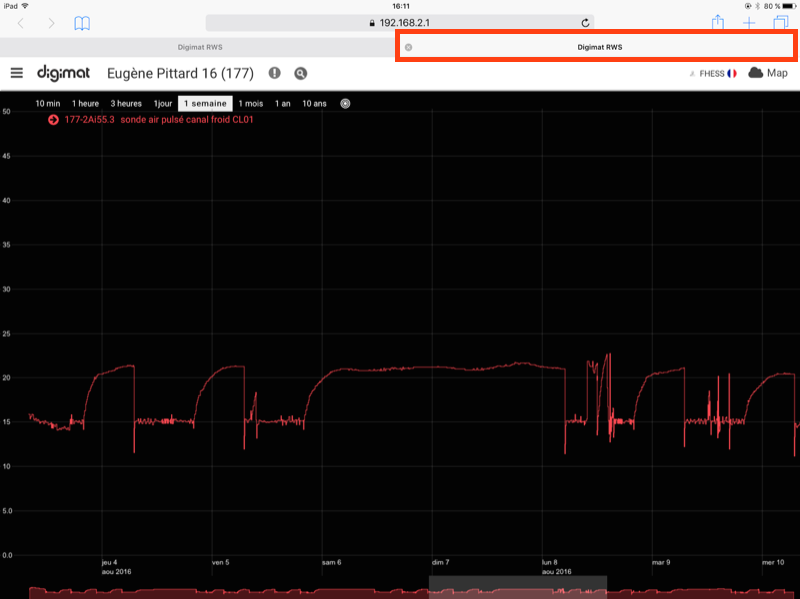
Task: Open the Map cloud link
Action: click(768, 73)
